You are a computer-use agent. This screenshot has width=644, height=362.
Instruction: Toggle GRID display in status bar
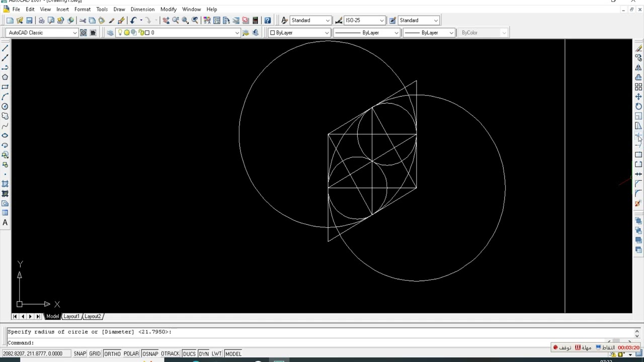pos(95,354)
